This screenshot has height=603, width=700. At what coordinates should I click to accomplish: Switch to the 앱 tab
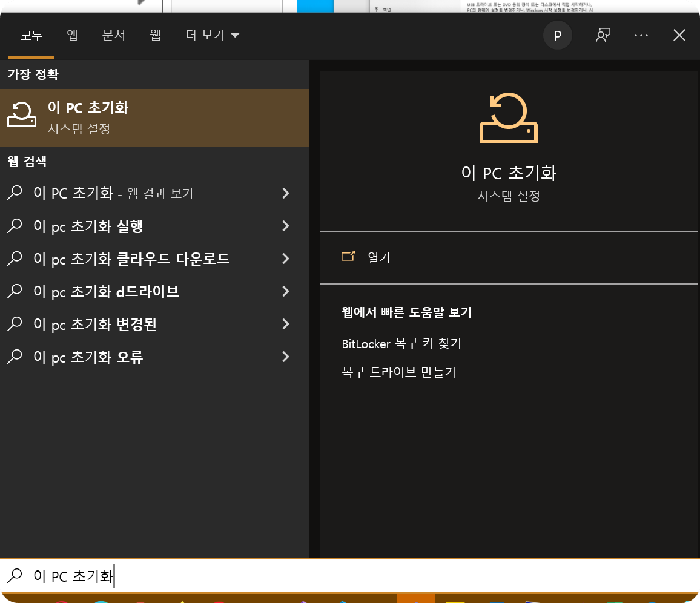tap(72, 35)
